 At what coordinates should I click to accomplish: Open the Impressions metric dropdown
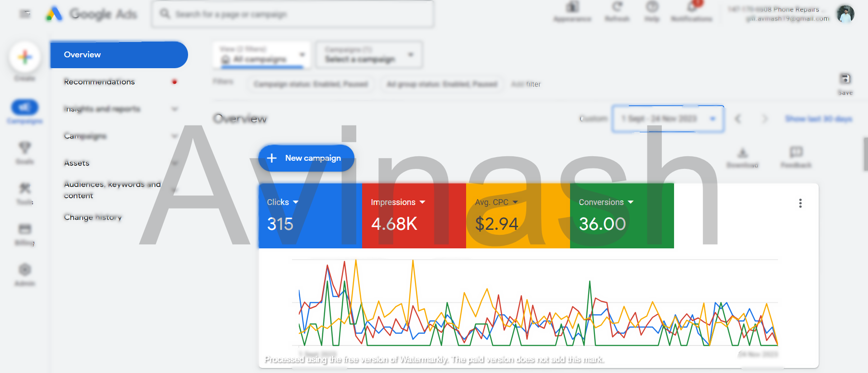[422, 202]
